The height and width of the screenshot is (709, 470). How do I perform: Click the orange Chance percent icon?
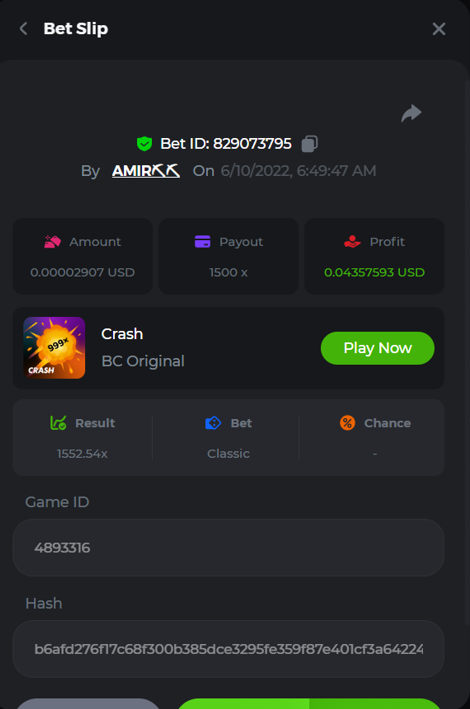coord(347,423)
